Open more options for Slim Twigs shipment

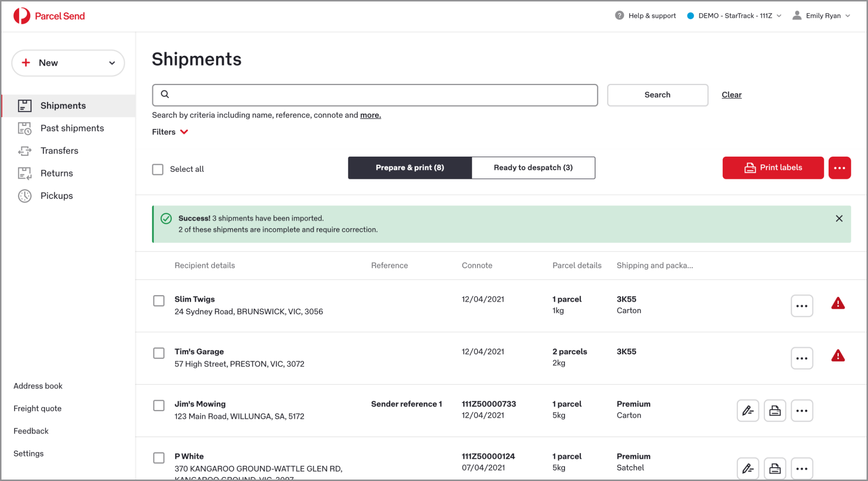[802, 306]
